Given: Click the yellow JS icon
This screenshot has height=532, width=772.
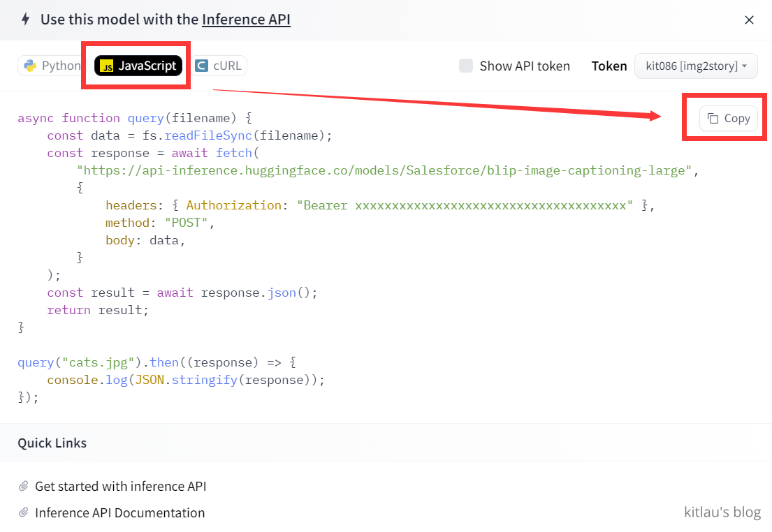Looking at the screenshot, I should pos(107,66).
